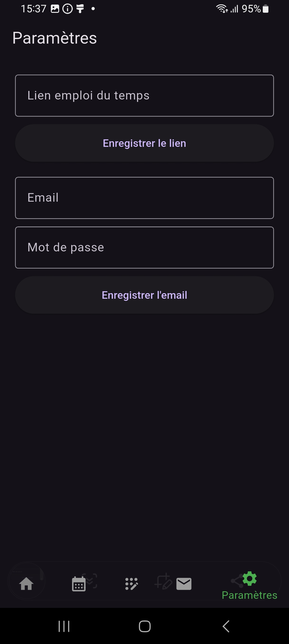Click inside the Email field
The image size is (289, 644).
click(x=144, y=198)
